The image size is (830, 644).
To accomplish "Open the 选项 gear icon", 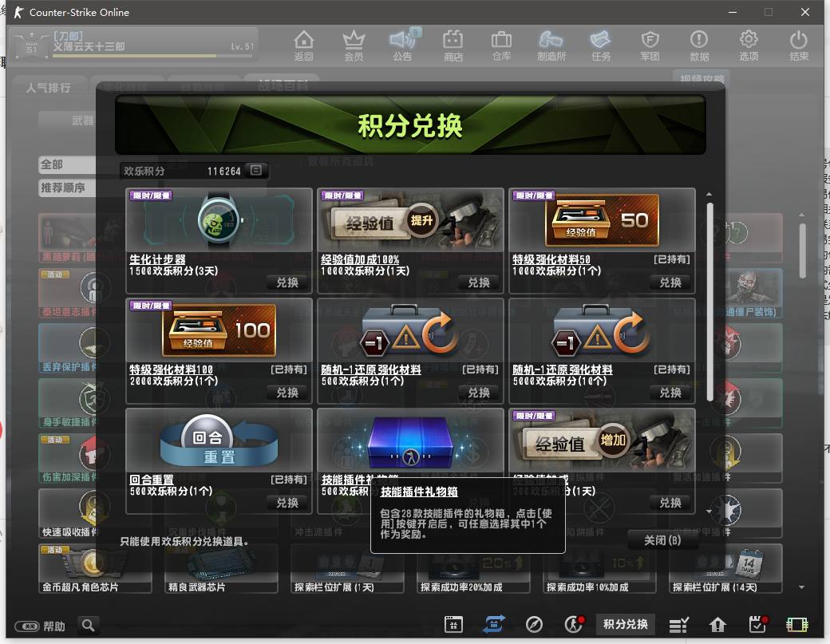I will point(749,45).
